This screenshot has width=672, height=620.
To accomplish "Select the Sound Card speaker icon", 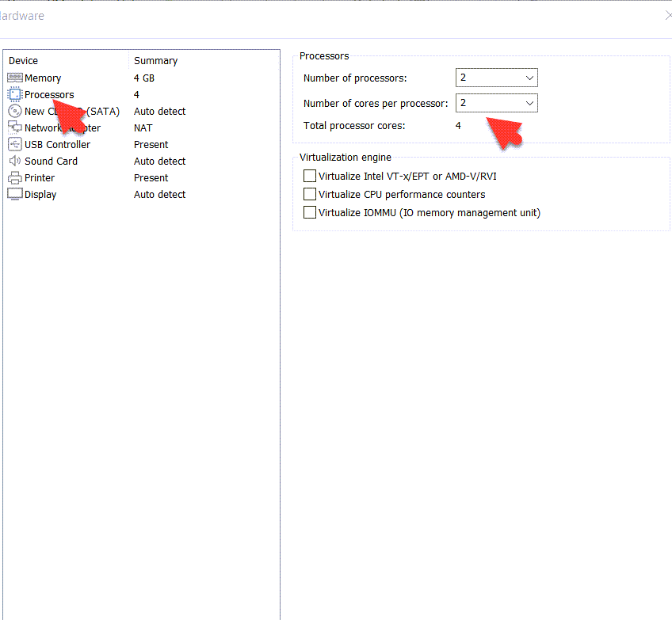I will pyautogui.click(x=15, y=162).
